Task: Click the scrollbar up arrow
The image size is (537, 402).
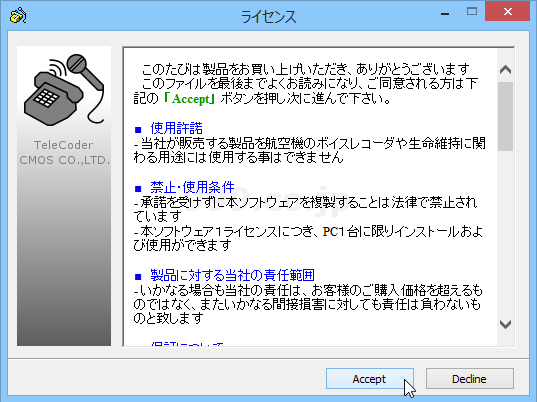Action: (x=505, y=70)
